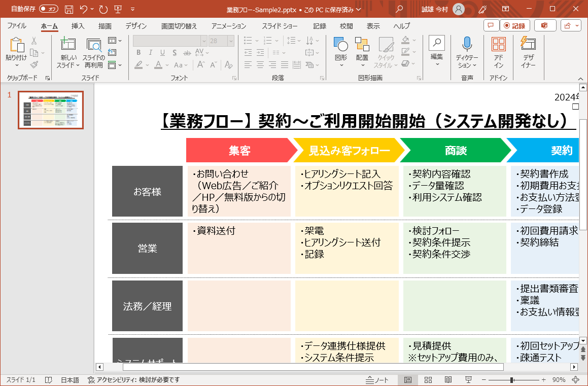The height and width of the screenshot is (386, 588).
Task: Switch to the 挿入 ribbon tab
Action: (77, 26)
